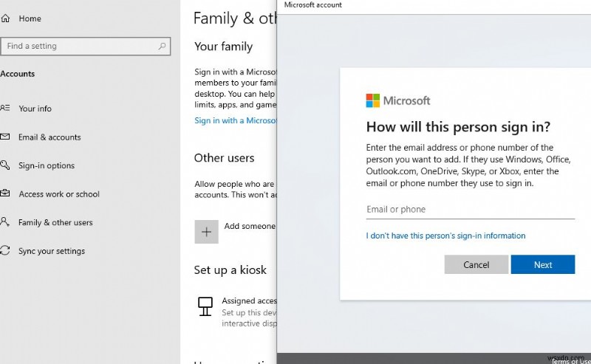
Task: Click the Microsoft logo in dialog
Action: tap(373, 100)
